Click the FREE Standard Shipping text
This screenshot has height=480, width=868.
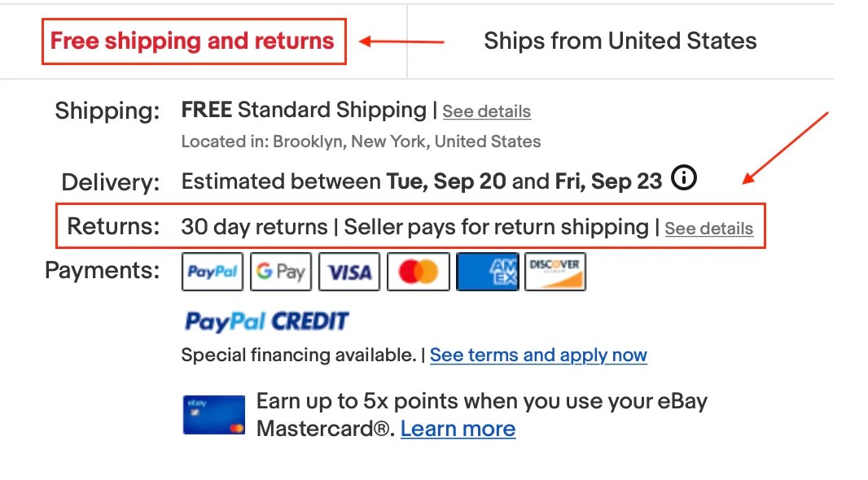pyautogui.click(x=303, y=110)
